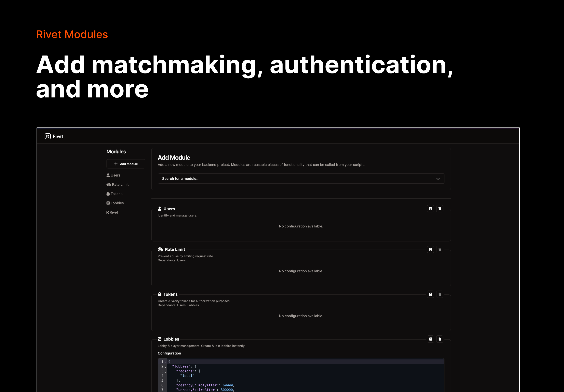Click the destroyOnEmptyAfter value 60000
Screen dimensions: 564x392
coord(228,385)
